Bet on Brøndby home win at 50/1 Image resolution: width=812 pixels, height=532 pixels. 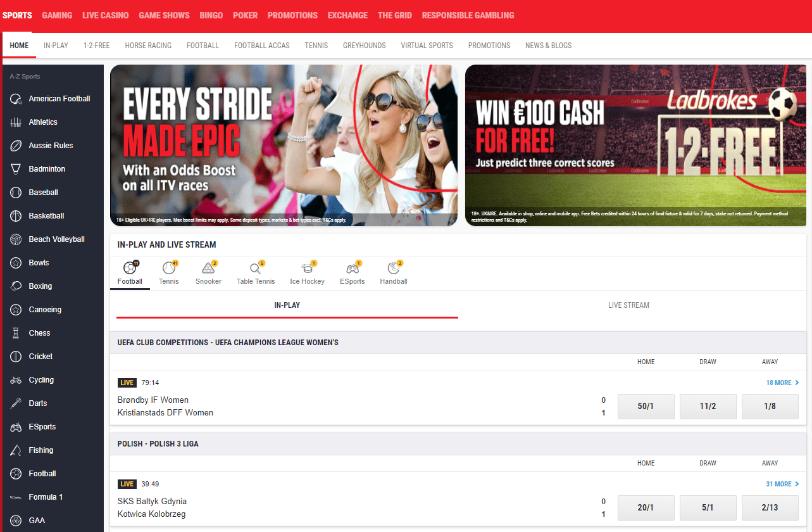click(x=646, y=407)
